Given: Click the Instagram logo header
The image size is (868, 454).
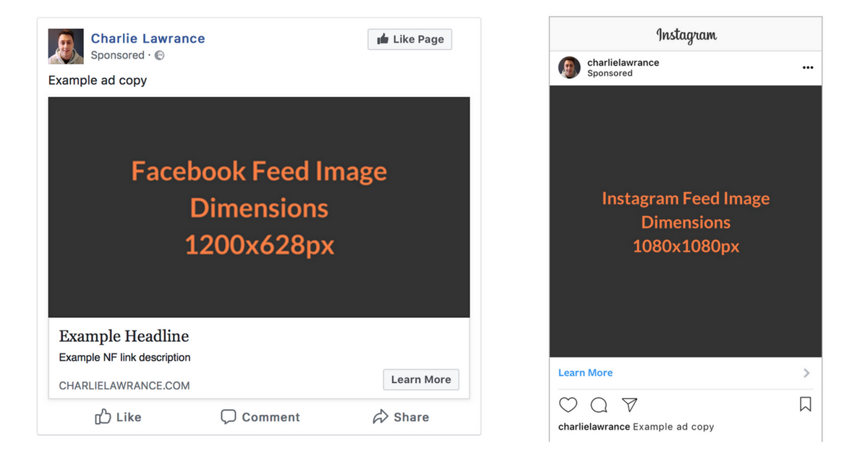Looking at the screenshot, I should pos(686,35).
